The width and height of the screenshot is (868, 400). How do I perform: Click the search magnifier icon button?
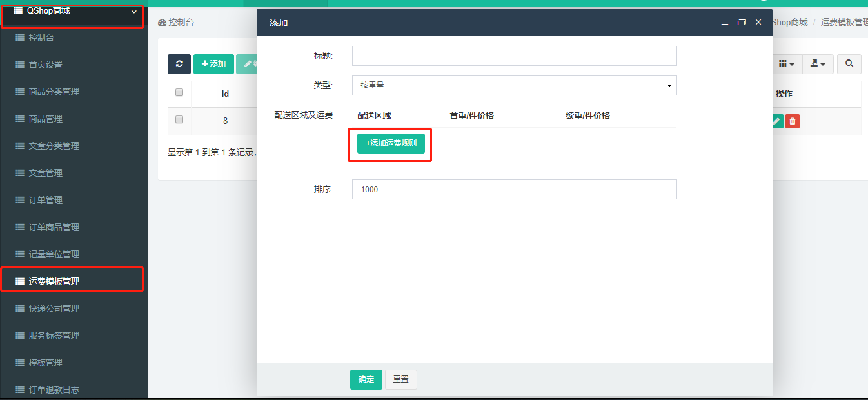point(849,64)
